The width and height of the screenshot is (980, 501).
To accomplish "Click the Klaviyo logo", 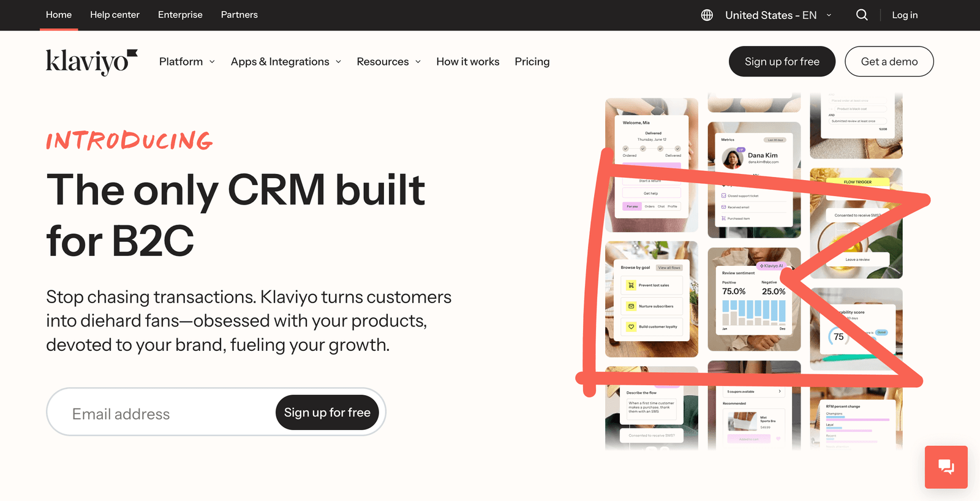I will pos(91,62).
